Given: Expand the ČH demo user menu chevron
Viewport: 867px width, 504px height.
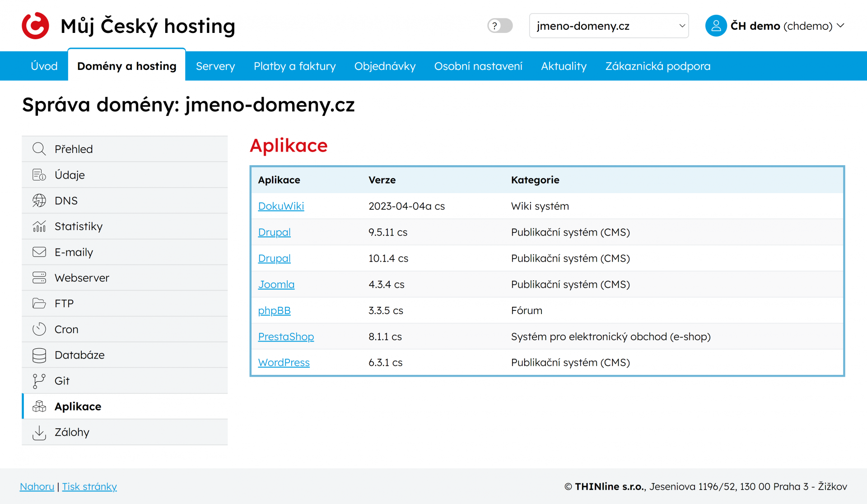Looking at the screenshot, I should pyautogui.click(x=840, y=26).
